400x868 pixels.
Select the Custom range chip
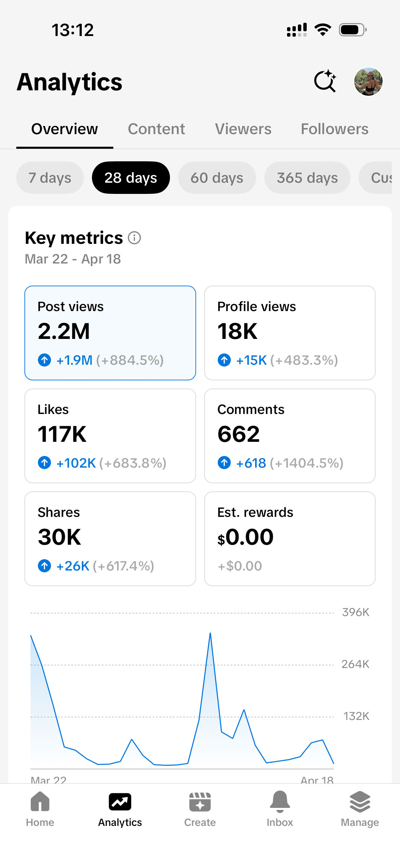[x=375, y=178]
